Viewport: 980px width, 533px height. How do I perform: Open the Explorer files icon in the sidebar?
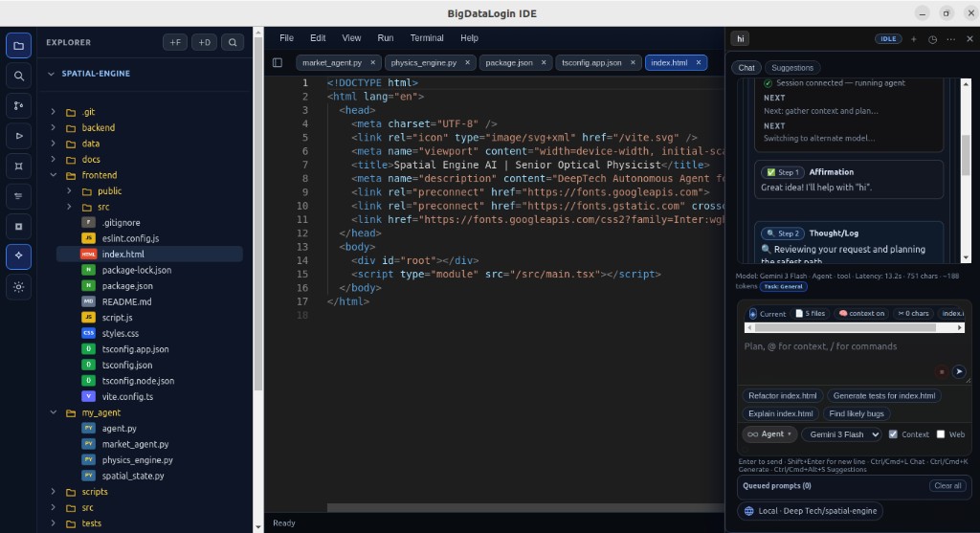click(x=19, y=46)
